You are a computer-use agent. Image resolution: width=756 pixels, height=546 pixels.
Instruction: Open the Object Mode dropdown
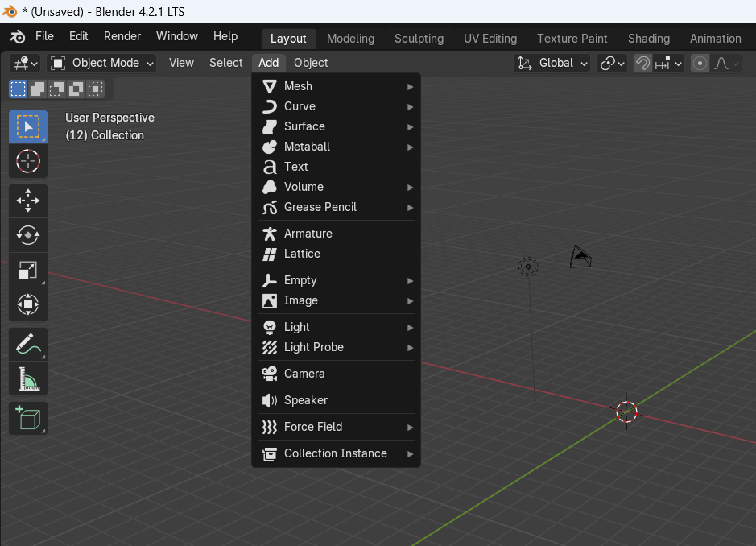click(x=101, y=63)
